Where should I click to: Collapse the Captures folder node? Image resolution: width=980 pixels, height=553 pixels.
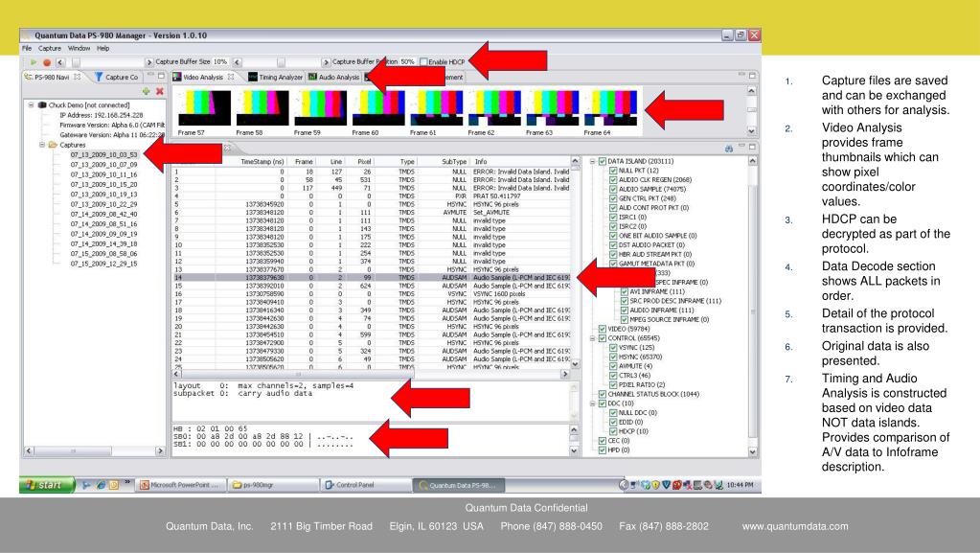point(42,145)
